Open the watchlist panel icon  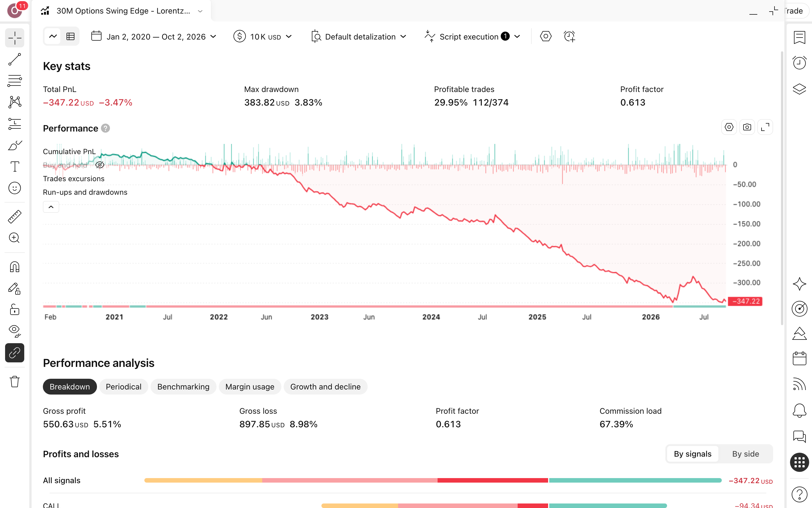[799, 37]
